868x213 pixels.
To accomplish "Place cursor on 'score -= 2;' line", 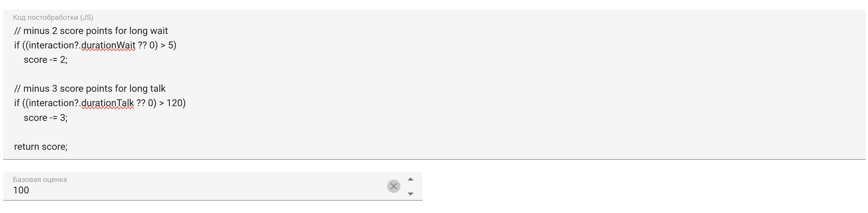I will [x=46, y=60].
